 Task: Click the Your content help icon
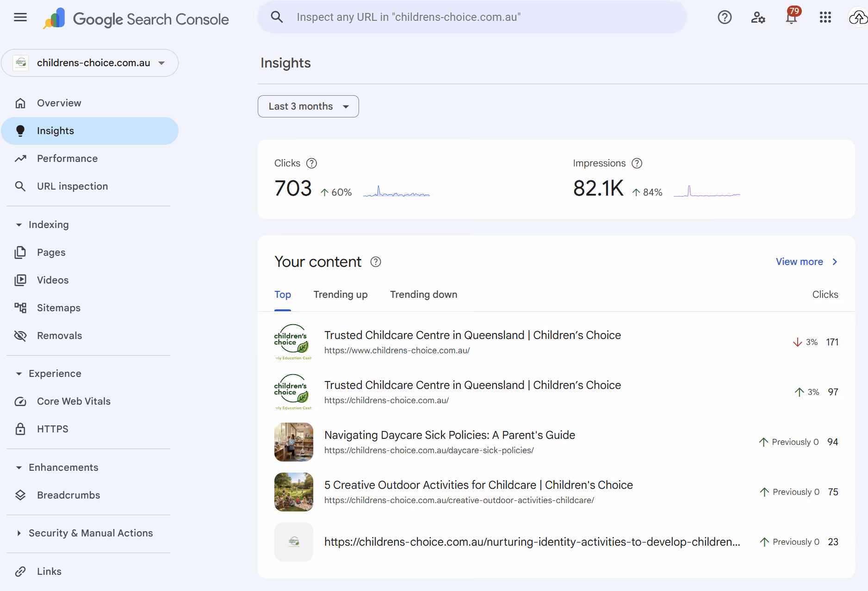coord(376,262)
